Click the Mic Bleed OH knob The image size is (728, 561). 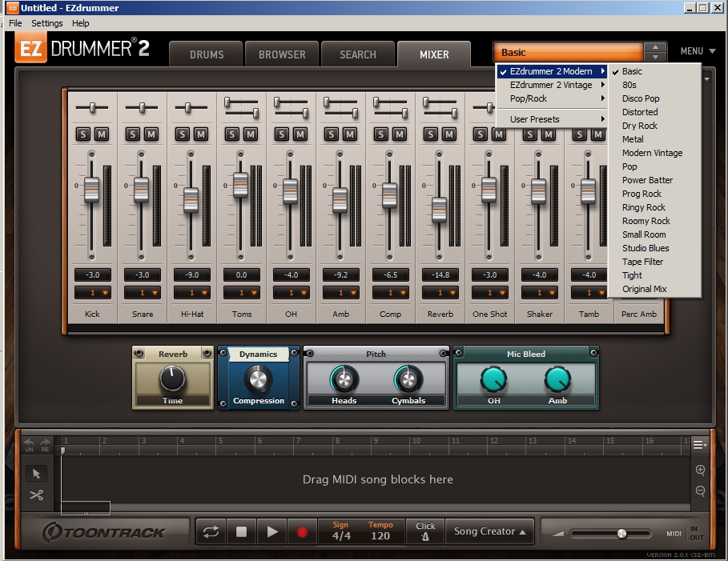(x=493, y=379)
